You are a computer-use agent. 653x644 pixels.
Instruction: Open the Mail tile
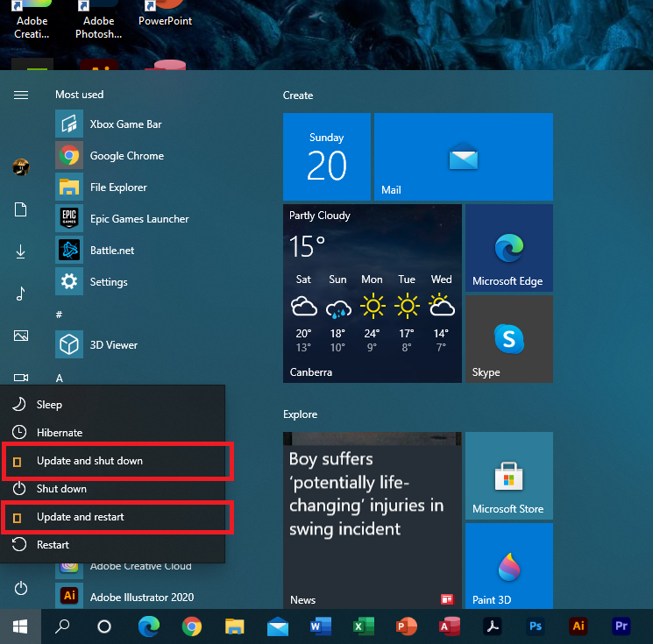click(464, 157)
